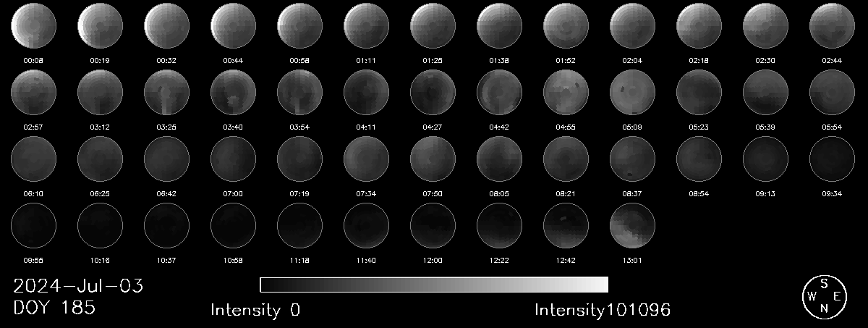Open the 12:00 disk thumbnail
Screen dimensions: 868x328
pos(433,226)
